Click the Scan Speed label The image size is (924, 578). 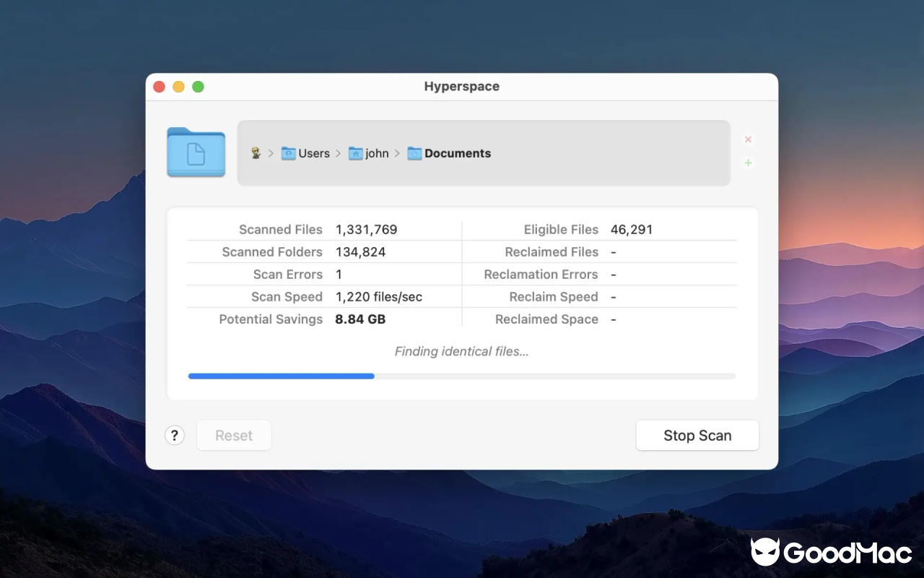coord(287,297)
